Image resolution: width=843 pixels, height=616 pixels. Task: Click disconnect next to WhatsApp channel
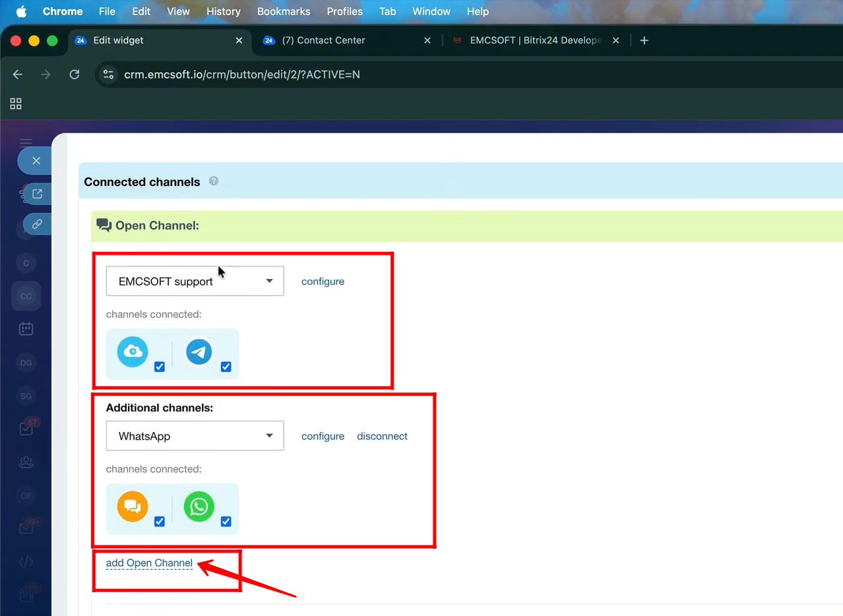point(382,436)
